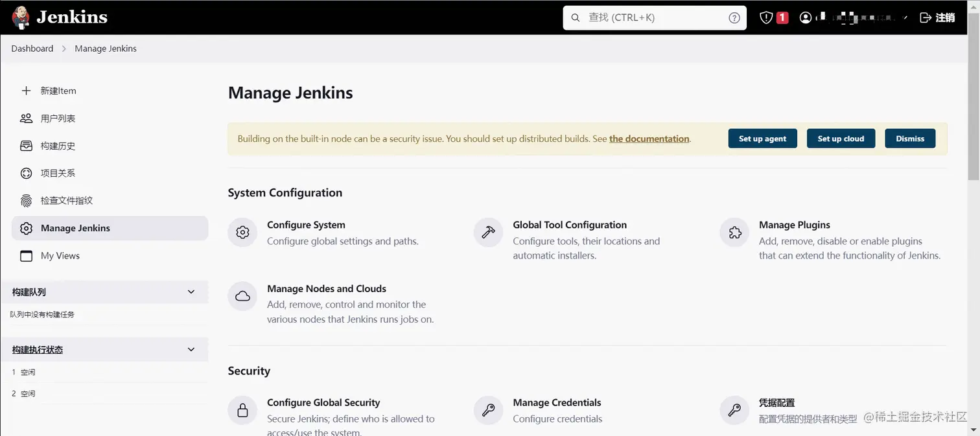Screen dimensions: 980x436
Task: Click the red notification badge showing 1
Action: click(782, 18)
